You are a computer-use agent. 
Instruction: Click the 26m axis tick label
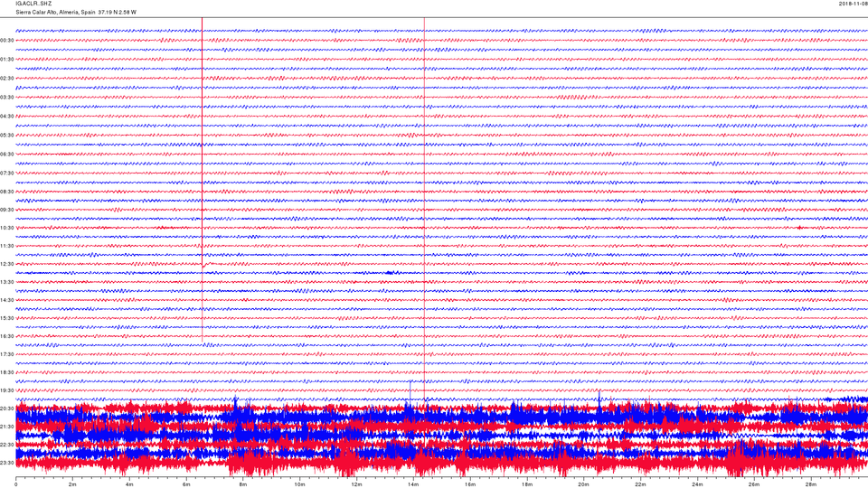(754, 484)
